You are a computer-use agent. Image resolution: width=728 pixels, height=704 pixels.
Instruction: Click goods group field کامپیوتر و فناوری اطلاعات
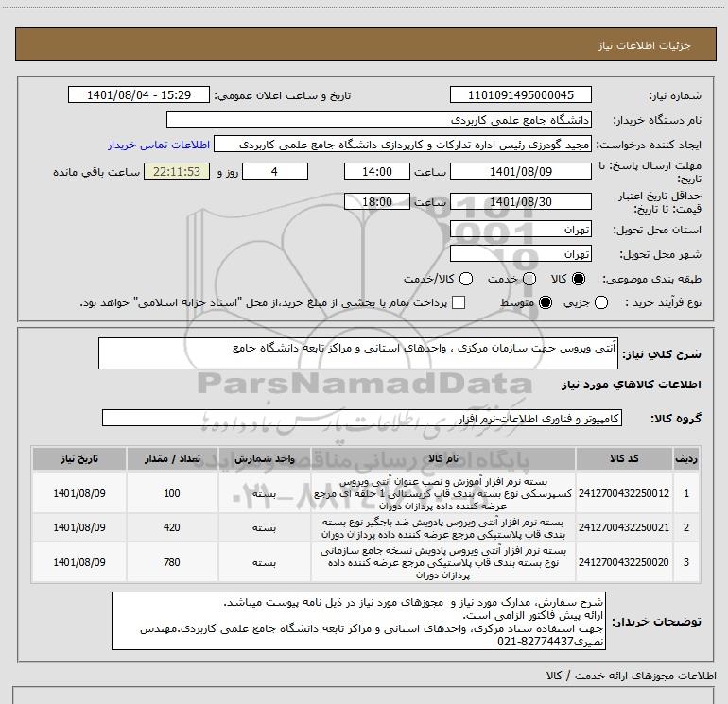(362, 418)
